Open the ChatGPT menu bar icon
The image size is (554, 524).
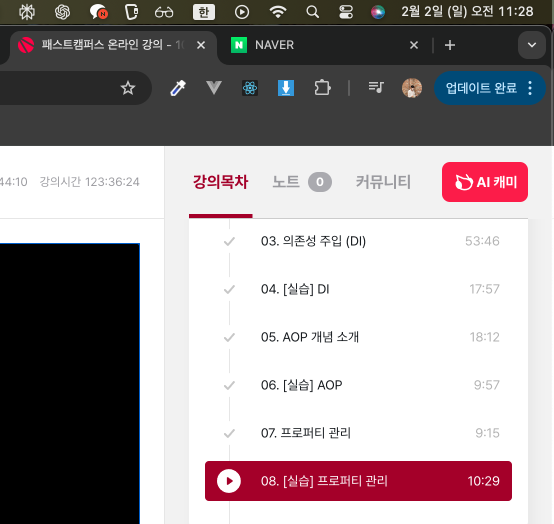[63, 12]
